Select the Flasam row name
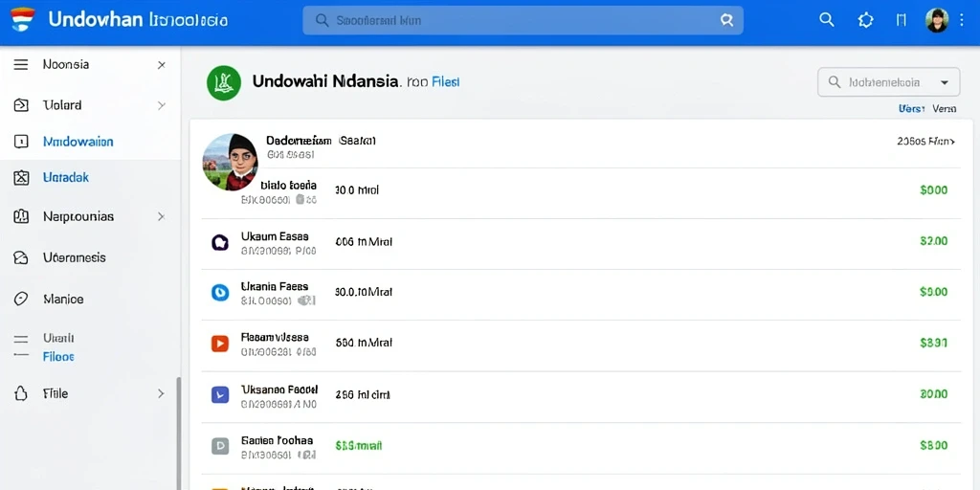980x490 pixels. (x=275, y=338)
